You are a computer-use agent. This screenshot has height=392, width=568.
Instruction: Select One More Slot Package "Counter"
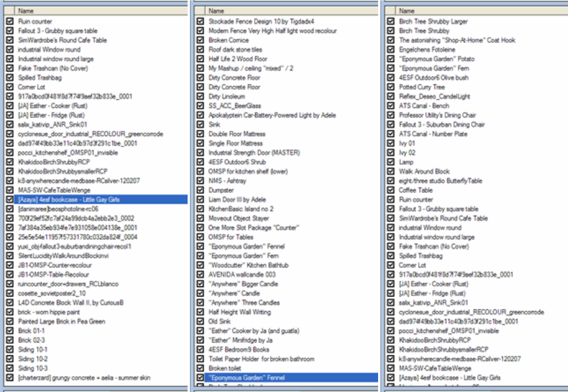[x=254, y=228]
